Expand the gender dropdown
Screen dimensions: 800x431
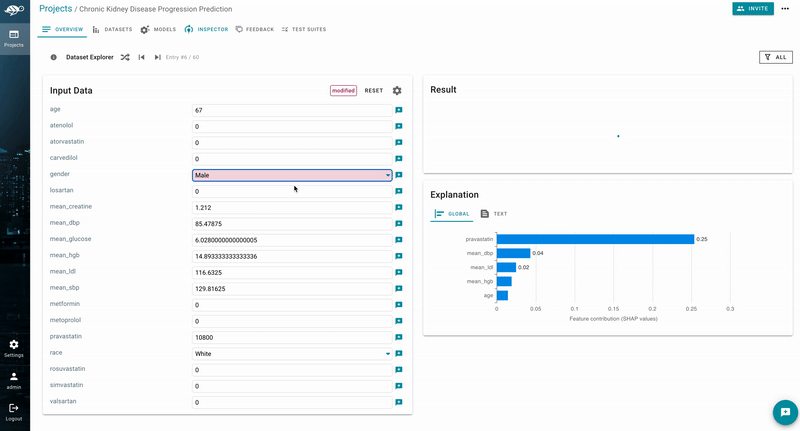click(292, 175)
